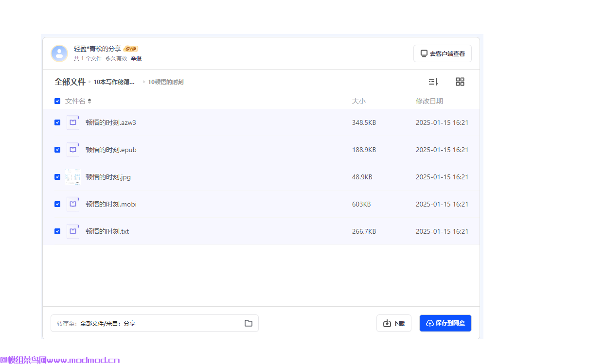Open the file 顿悟的时刻.mobi

coord(111,204)
